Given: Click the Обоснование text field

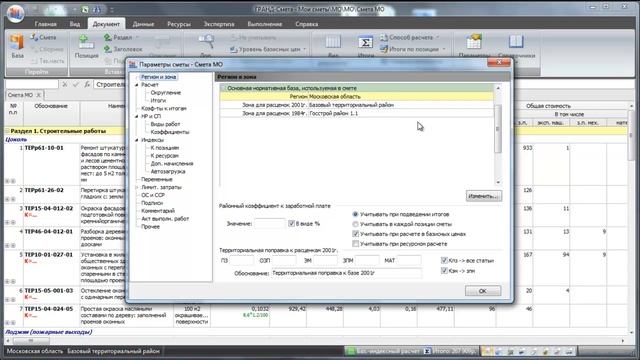Looking at the screenshot, I should 347,273.
